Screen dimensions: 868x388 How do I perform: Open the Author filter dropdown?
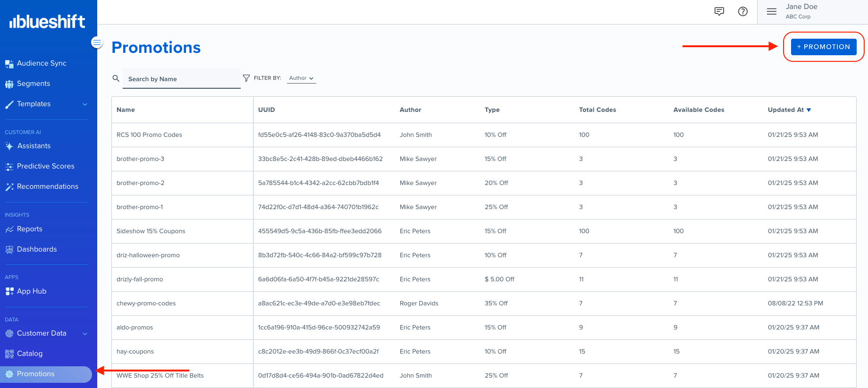(301, 78)
